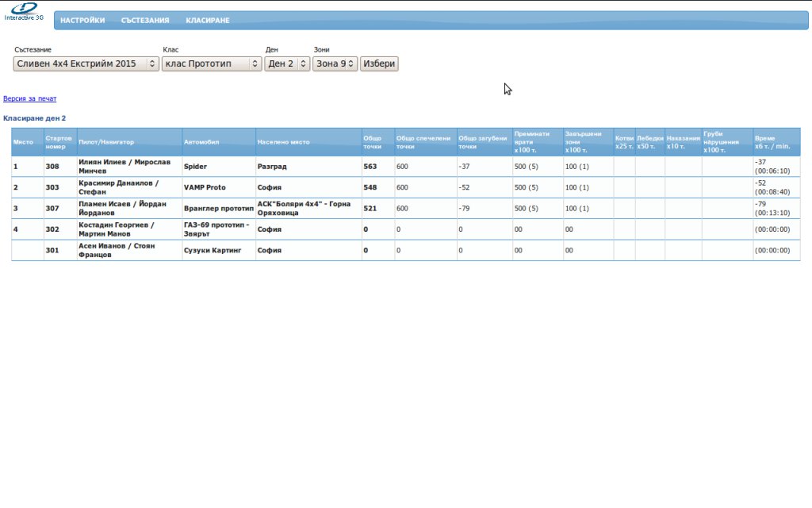Click the Общо точки column header
This screenshot has height=508, width=812.
pos(373,142)
